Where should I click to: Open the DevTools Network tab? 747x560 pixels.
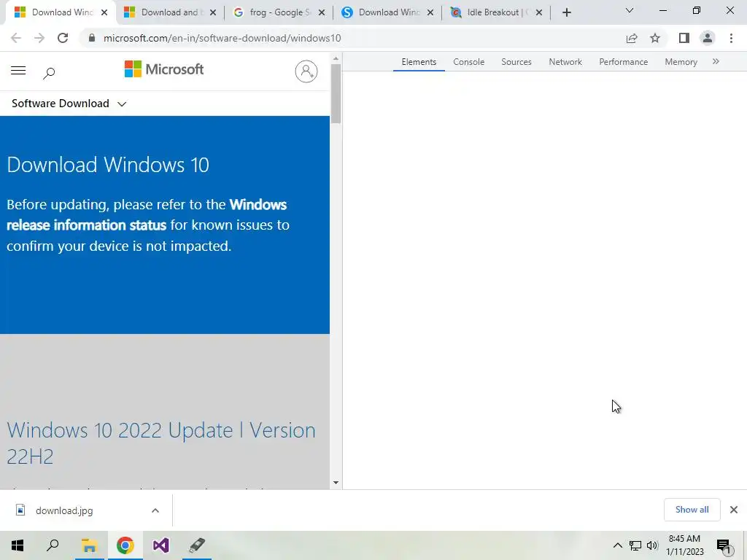pyautogui.click(x=565, y=62)
